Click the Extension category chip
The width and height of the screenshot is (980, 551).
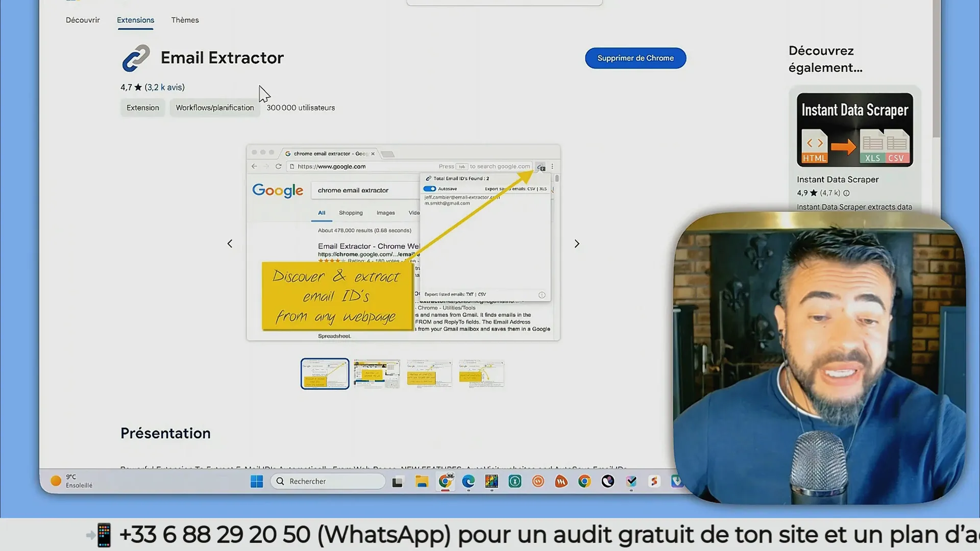143,108
